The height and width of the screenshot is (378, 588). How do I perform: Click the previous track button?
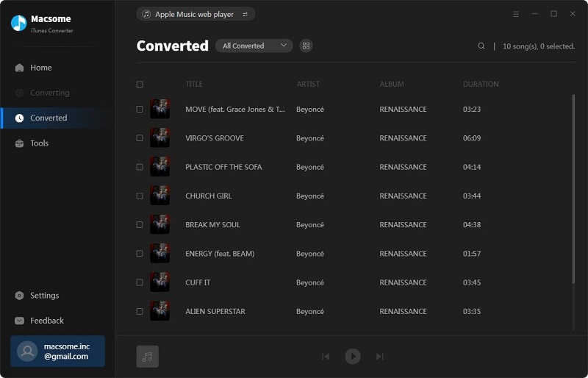coord(326,356)
